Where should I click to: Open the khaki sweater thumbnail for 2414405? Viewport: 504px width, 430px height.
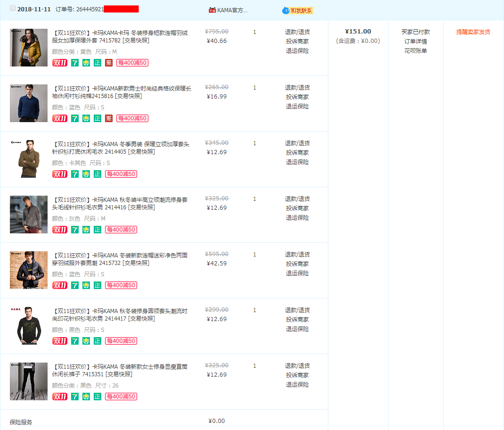(29, 159)
